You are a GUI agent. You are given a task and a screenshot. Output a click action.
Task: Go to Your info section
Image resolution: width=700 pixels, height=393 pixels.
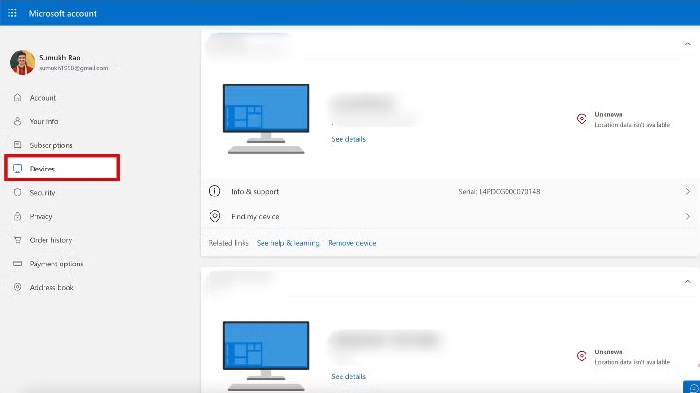point(44,121)
